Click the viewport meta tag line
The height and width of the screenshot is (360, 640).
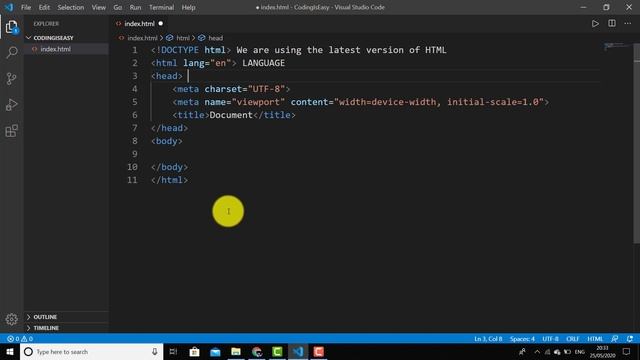pos(360,102)
